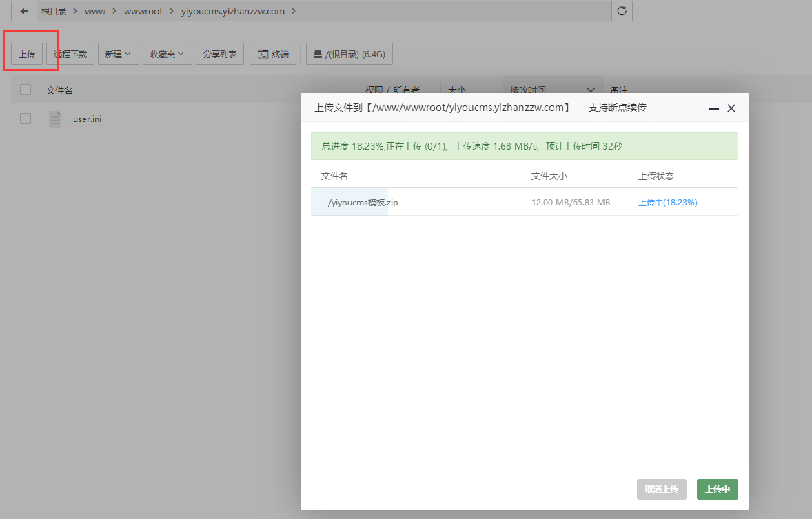812x519 pixels.
Task: Check the checkbox on the .user.ini row
Action: [26, 119]
